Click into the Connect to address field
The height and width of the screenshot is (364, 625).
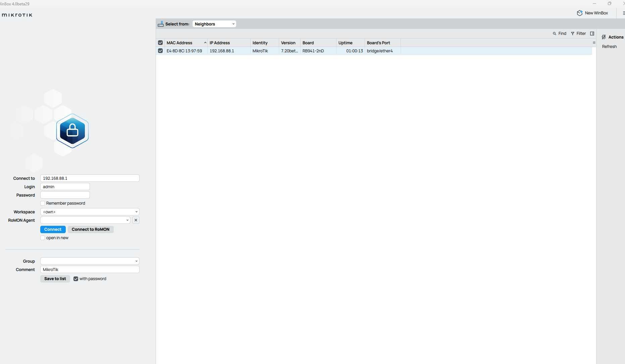click(90, 178)
